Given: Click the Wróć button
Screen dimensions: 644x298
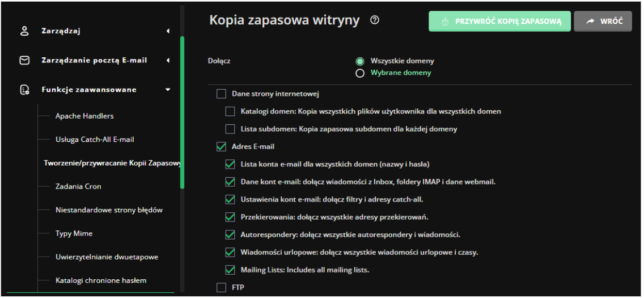Looking at the screenshot, I should [603, 22].
